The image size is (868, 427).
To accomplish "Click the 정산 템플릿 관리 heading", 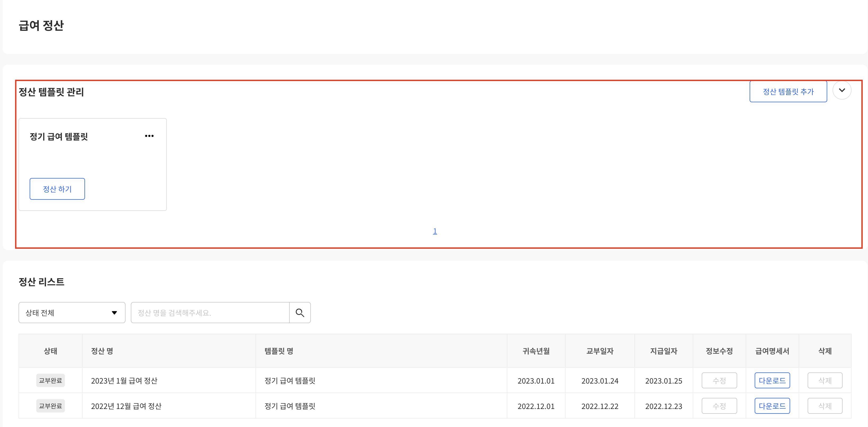I will point(51,92).
